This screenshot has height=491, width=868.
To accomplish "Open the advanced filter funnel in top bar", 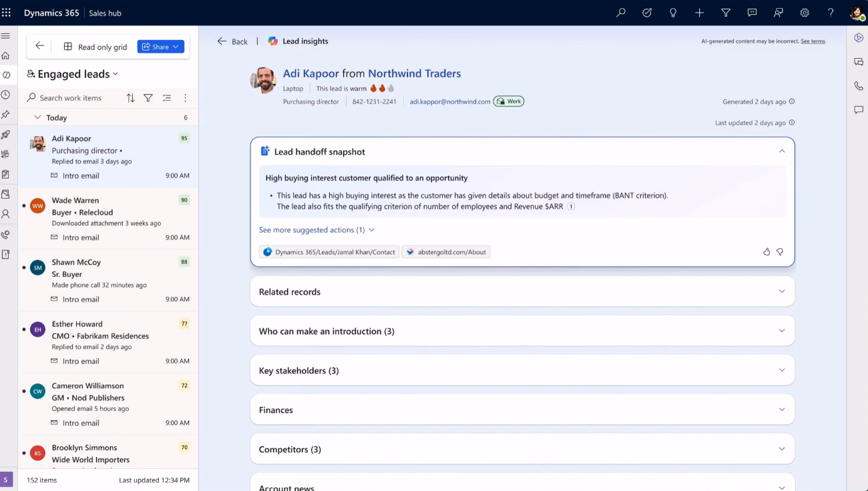I will click(726, 13).
